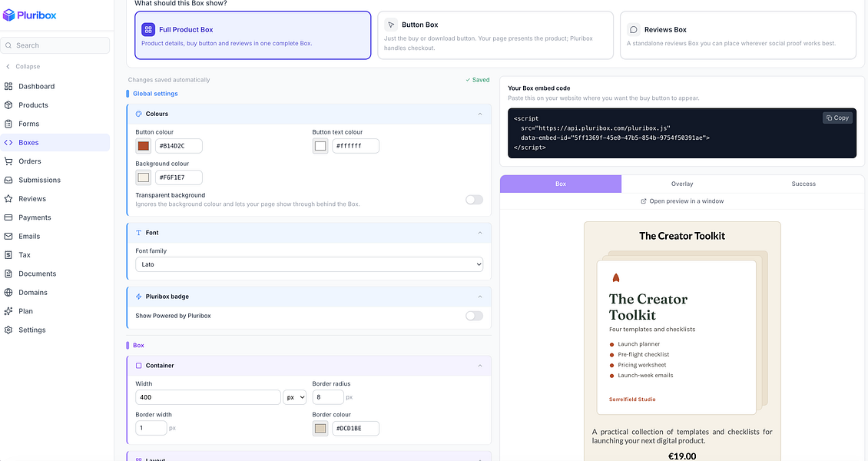Click the Container square icon

click(x=138, y=366)
